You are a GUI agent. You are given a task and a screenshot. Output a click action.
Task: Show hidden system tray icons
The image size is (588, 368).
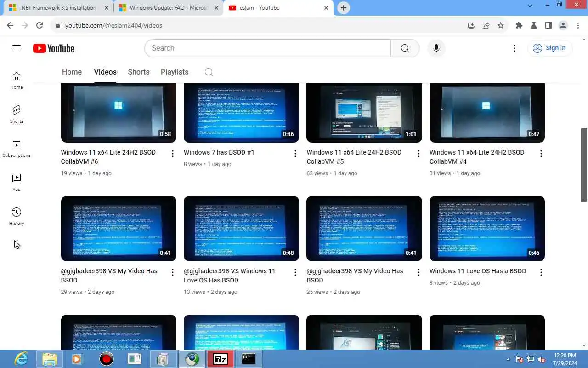[x=508, y=359]
